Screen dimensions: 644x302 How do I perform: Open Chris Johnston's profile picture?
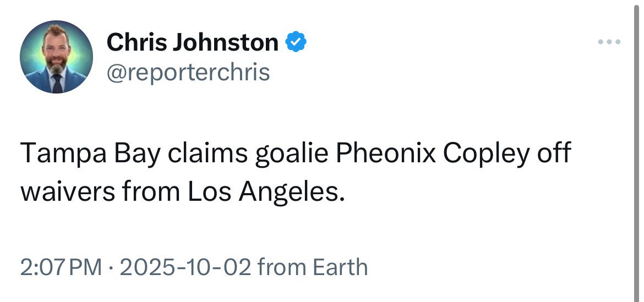tap(57, 57)
